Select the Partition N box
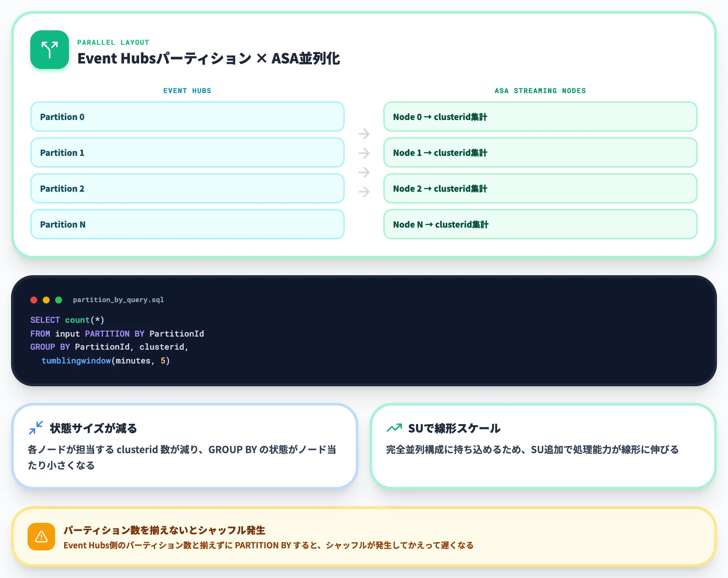The image size is (728, 578). click(188, 224)
